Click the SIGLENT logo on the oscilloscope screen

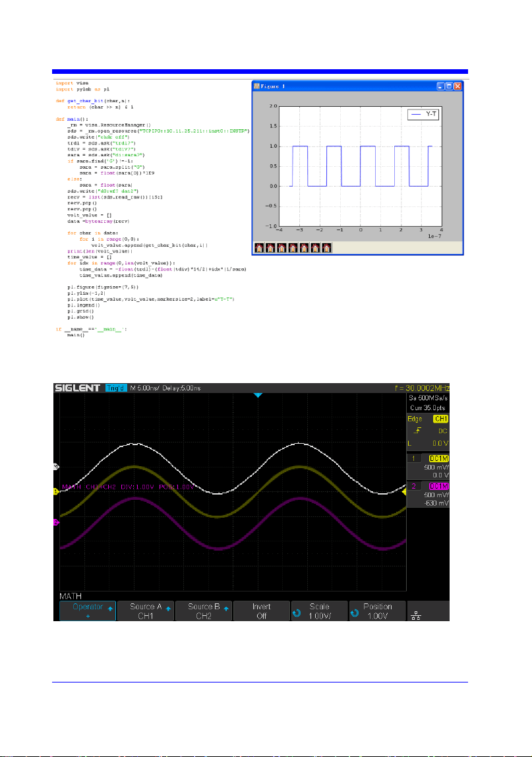[x=77, y=388]
